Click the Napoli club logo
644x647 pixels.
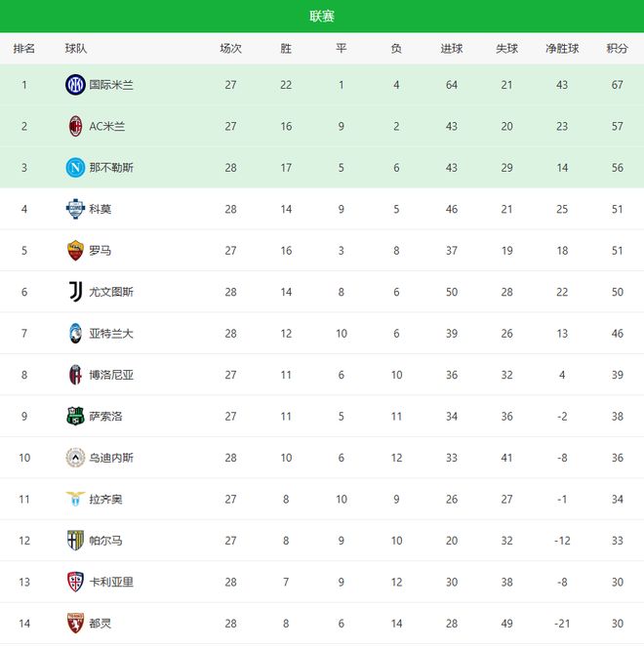click(75, 168)
